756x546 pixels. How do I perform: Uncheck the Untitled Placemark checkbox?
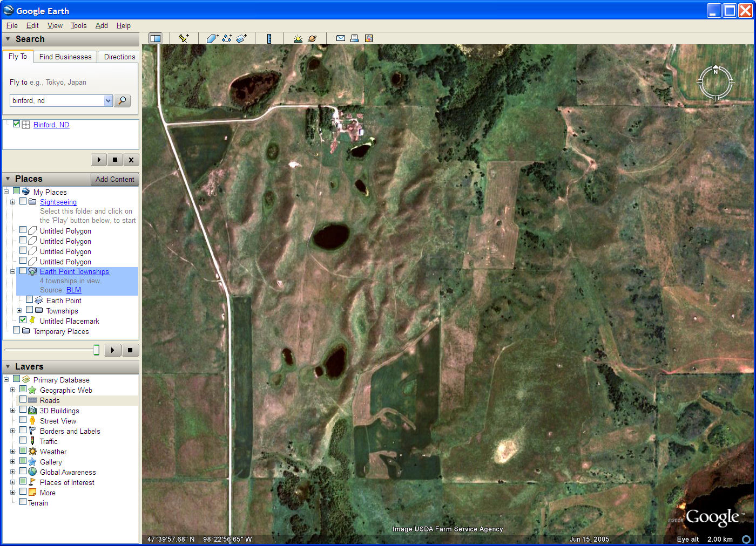pos(23,320)
